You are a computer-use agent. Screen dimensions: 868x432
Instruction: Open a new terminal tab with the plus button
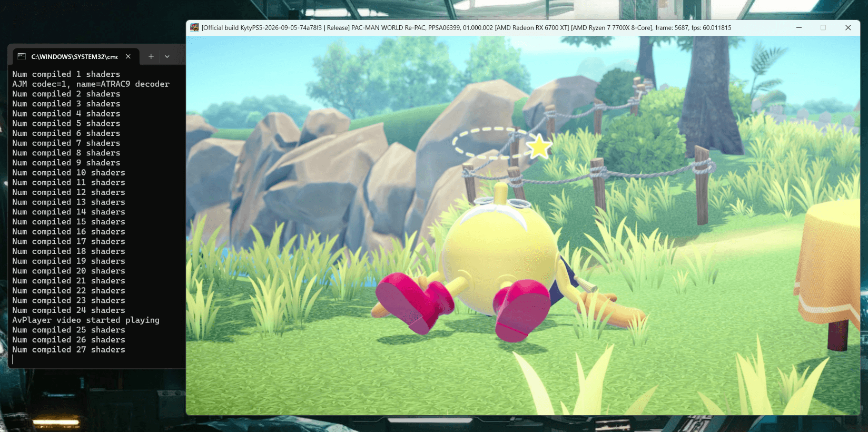151,56
